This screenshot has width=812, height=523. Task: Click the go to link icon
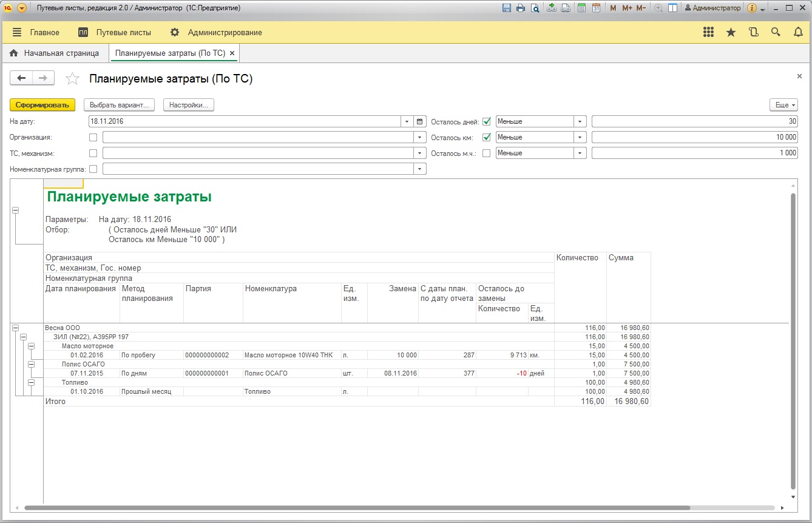[x=565, y=8]
